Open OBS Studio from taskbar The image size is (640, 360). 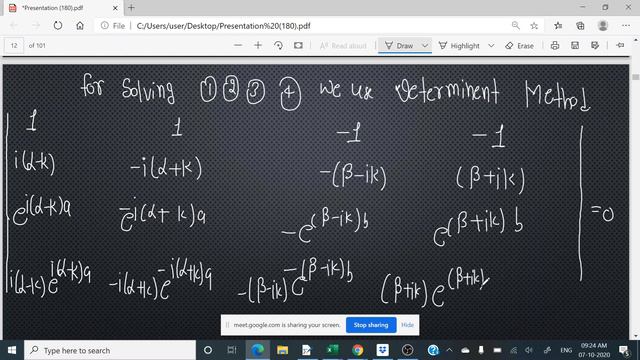pyautogui.click(x=407, y=350)
